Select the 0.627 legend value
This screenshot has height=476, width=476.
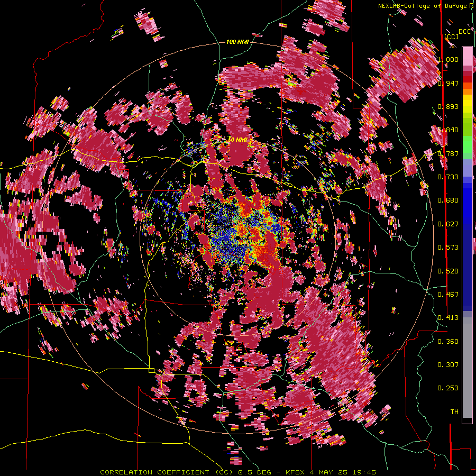tap(448, 224)
